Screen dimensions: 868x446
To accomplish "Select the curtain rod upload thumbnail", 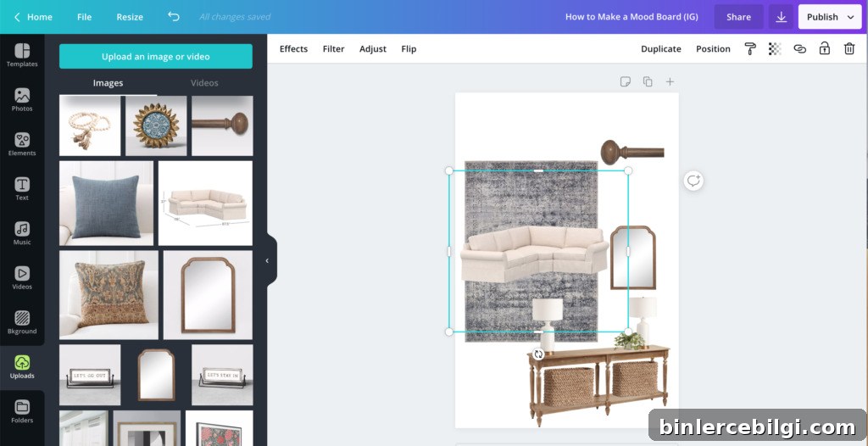I will point(222,125).
